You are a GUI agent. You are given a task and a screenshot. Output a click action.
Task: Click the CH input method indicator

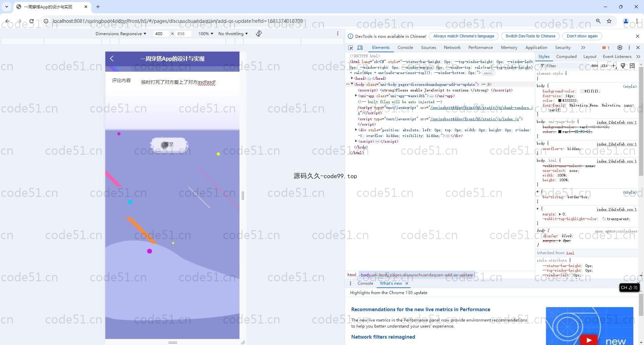coord(629,288)
